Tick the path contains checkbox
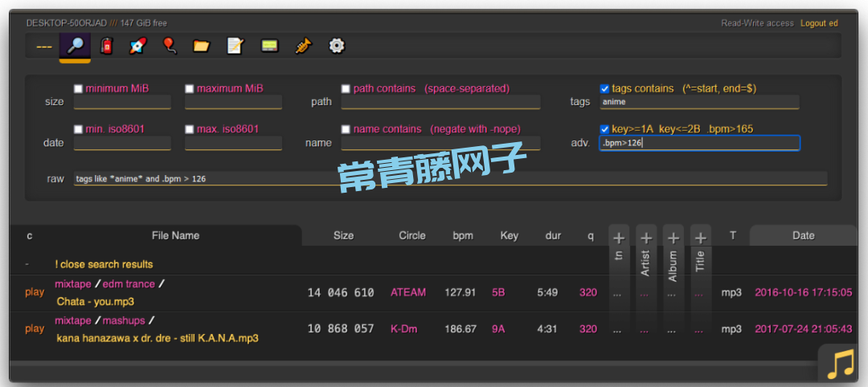 pos(346,88)
